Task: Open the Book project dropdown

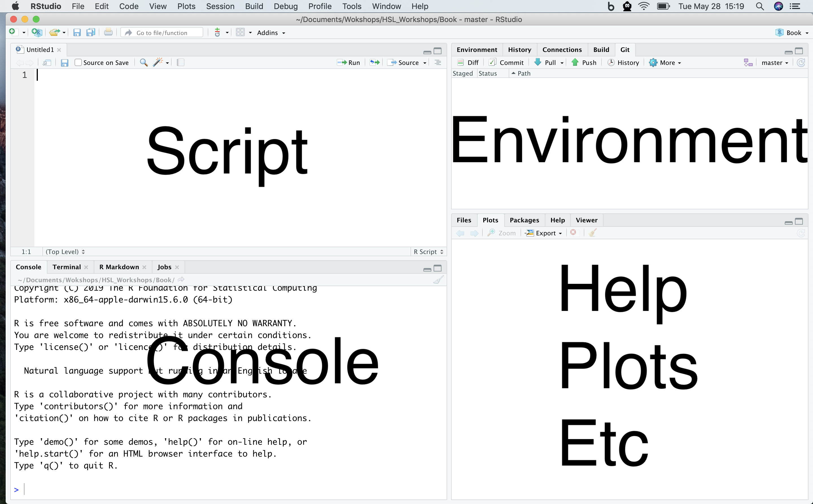Action: coord(792,33)
